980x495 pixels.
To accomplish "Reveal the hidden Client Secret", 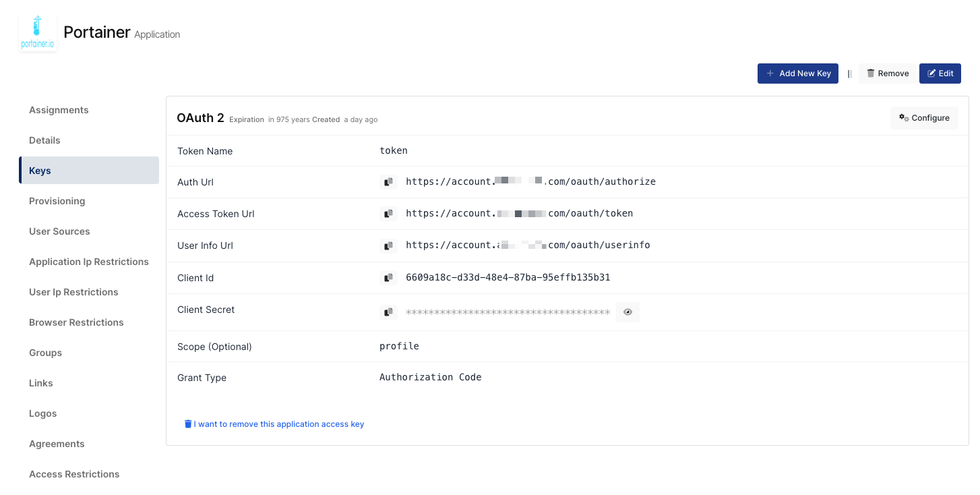I will tap(627, 312).
